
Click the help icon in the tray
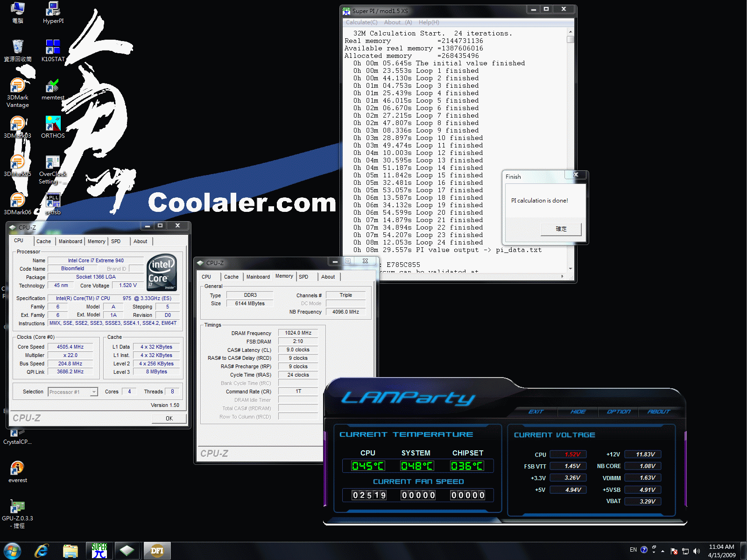click(644, 550)
